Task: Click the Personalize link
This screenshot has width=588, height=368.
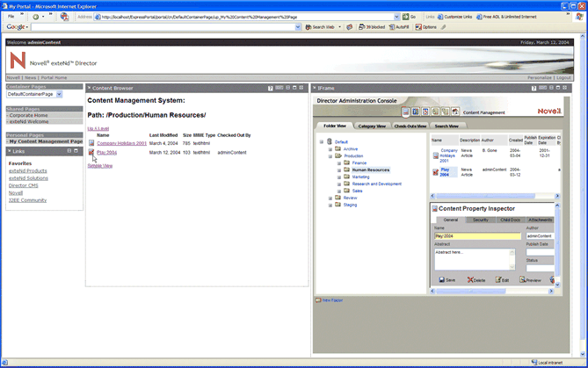Action: tap(540, 77)
